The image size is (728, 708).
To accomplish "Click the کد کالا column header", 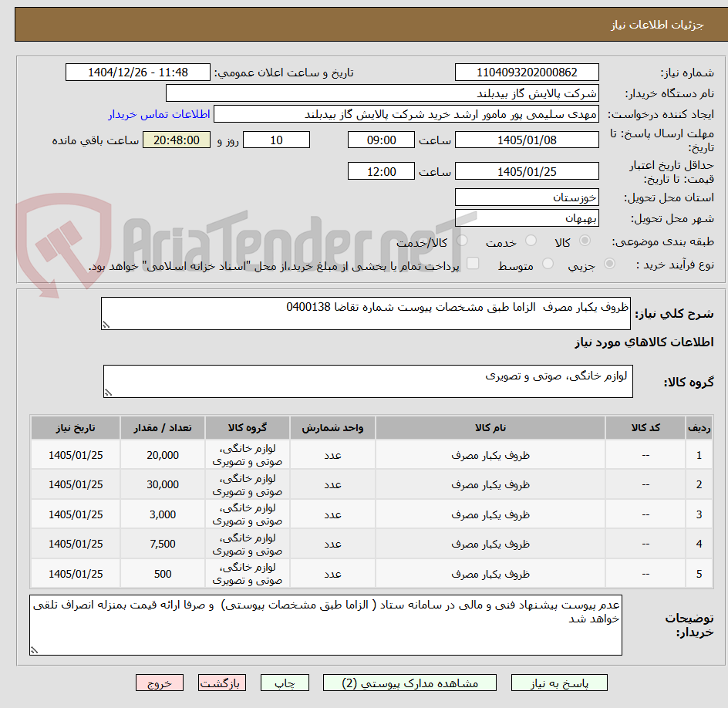I will [x=645, y=427].
